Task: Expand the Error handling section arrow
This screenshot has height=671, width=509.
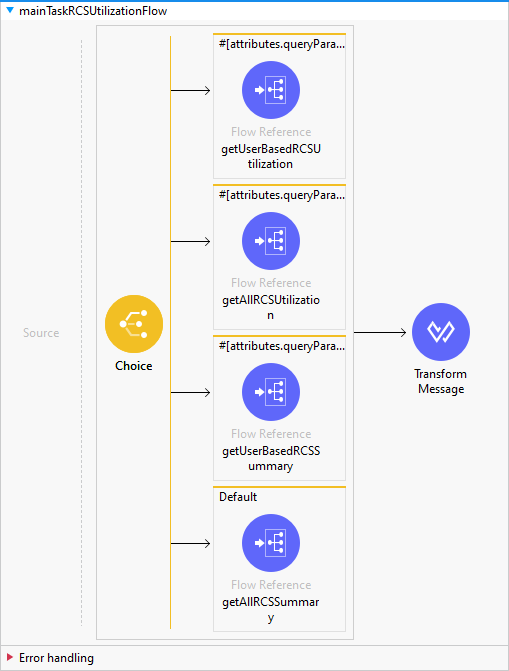Action: tap(9, 657)
